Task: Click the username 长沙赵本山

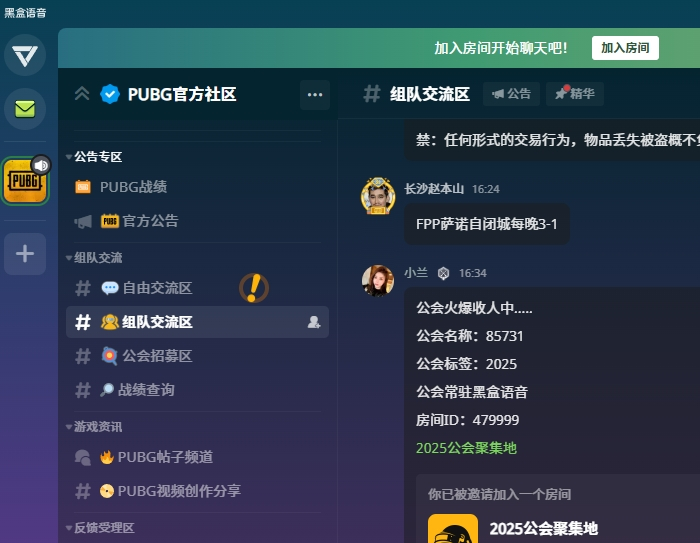Action: click(434, 189)
